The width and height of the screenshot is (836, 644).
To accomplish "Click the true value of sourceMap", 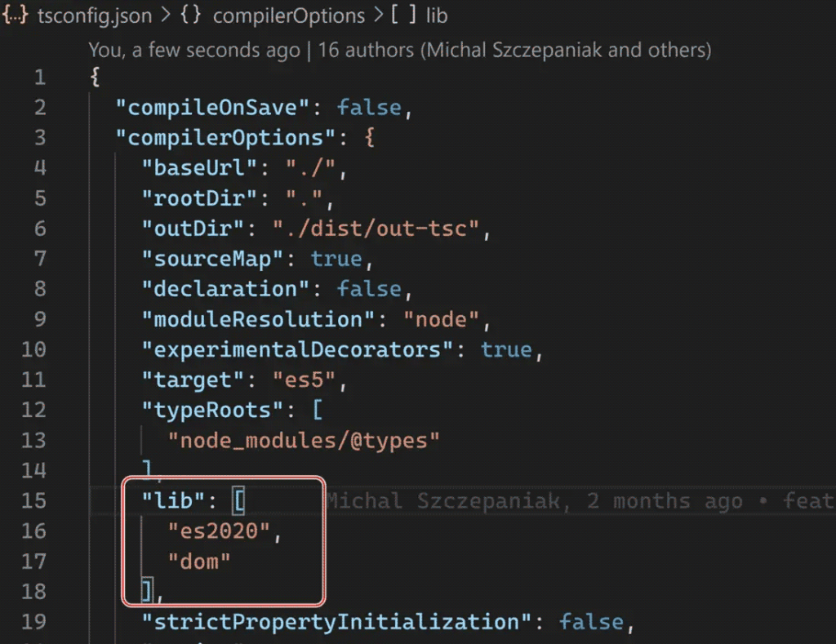I will click(x=337, y=259).
